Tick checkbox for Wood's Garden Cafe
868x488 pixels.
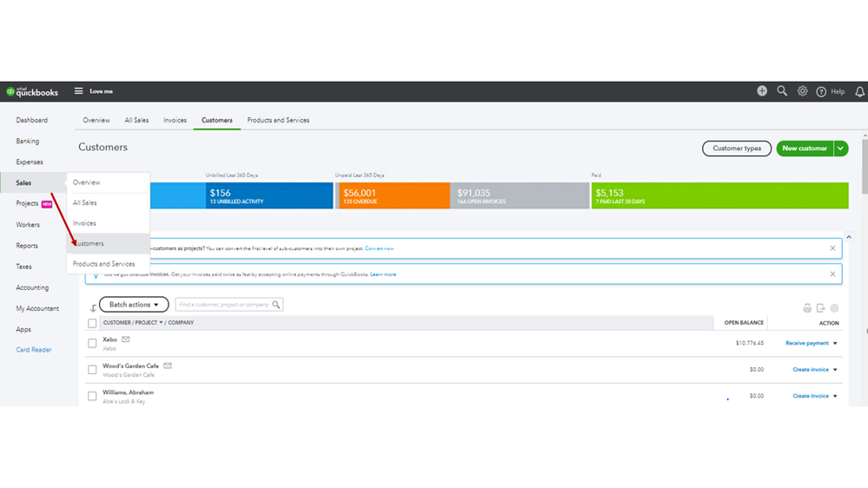(92, 370)
